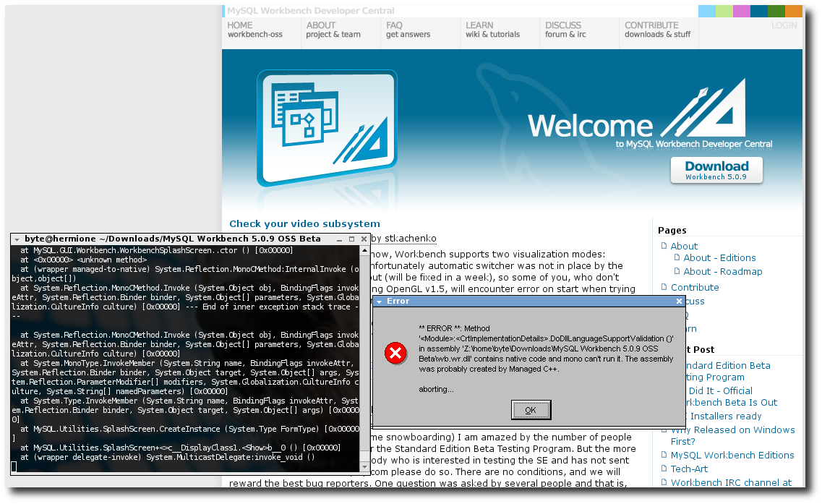The image size is (822, 504).
Task: Click terminal line 'at <0x00000> <unknown method>'
Action: (84, 260)
